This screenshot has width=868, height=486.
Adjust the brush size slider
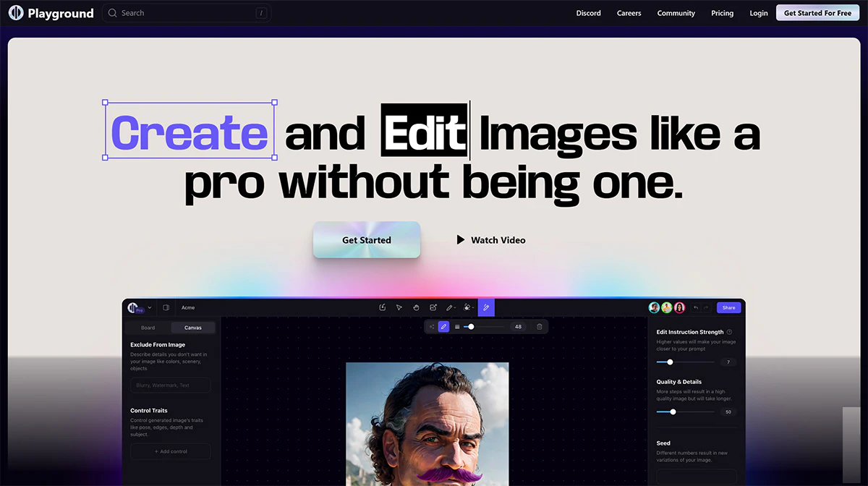[485, 327]
